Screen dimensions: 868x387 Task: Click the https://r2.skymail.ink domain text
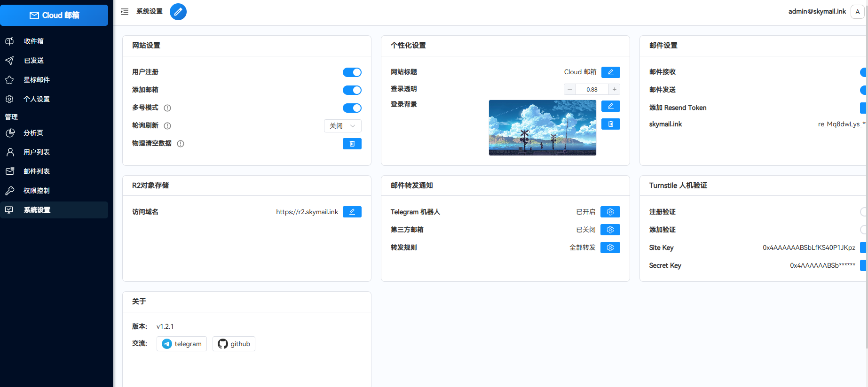pos(307,212)
